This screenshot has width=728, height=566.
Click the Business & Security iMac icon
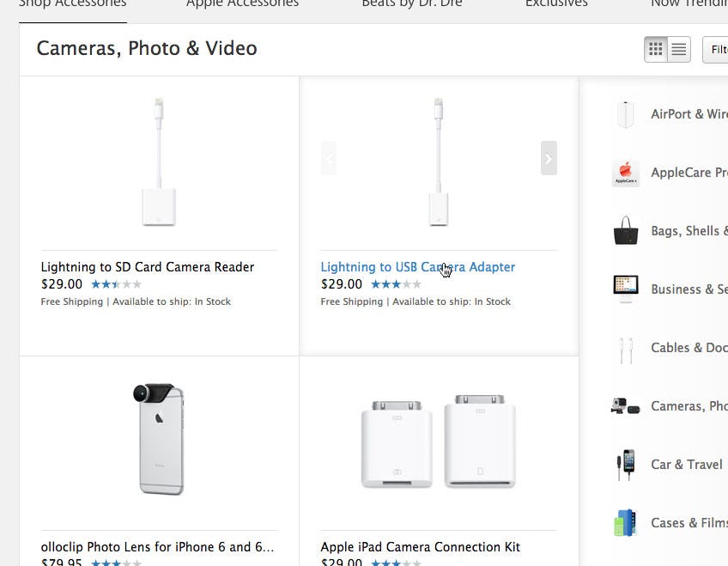point(625,289)
